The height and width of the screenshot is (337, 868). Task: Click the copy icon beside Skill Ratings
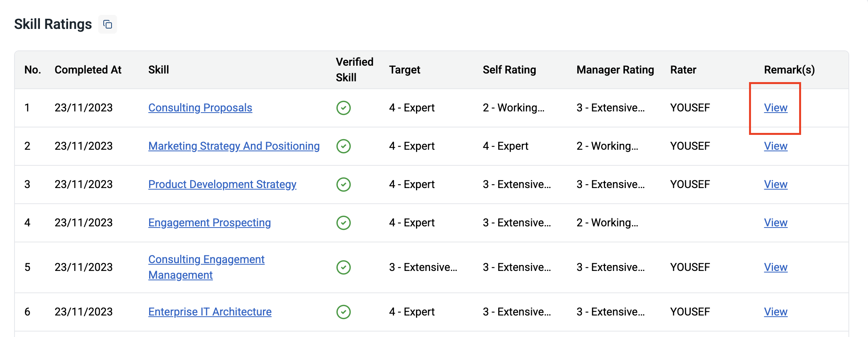click(108, 25)
